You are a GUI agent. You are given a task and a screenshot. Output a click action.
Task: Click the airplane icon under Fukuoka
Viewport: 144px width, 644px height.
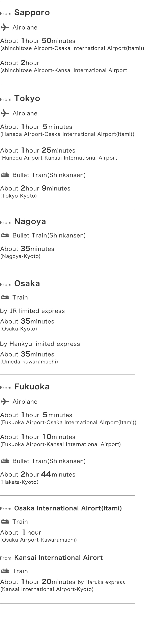[x=5, y=401]
